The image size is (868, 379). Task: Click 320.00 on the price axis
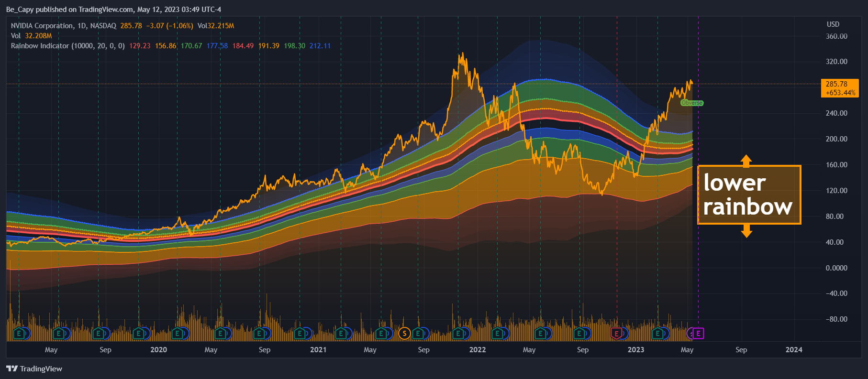[836, 62]
